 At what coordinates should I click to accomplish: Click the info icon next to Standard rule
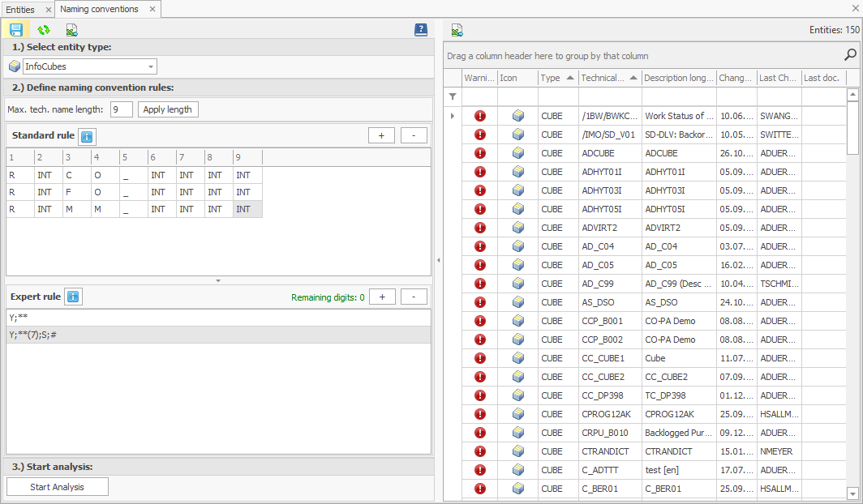[88, 135]
